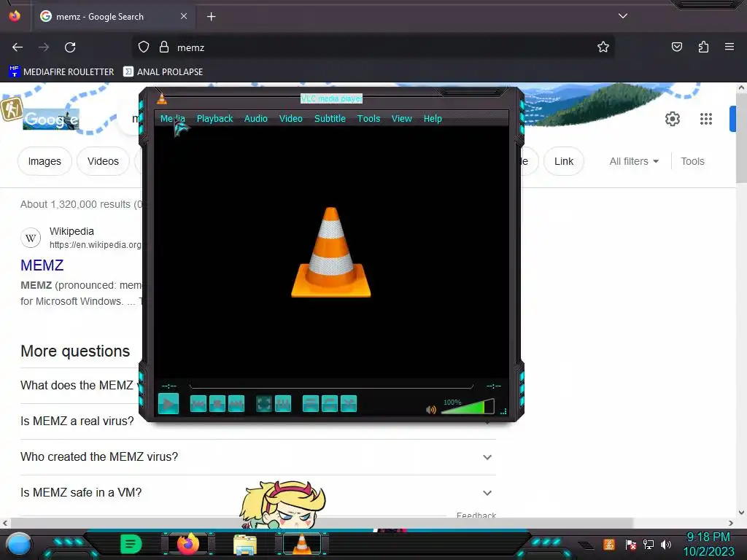747x560 pixels.
Task: Open Google quick settings gear
Action: click(x=672, y=119)
